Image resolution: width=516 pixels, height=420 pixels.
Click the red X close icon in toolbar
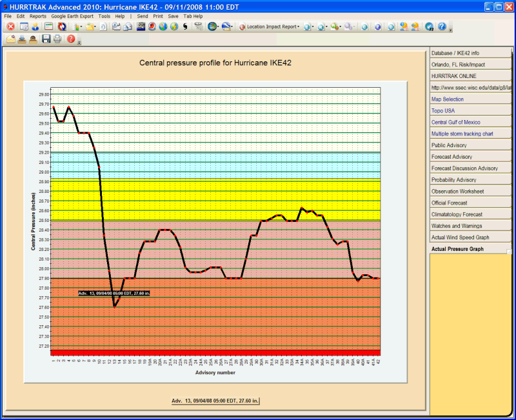pos(10,26)
